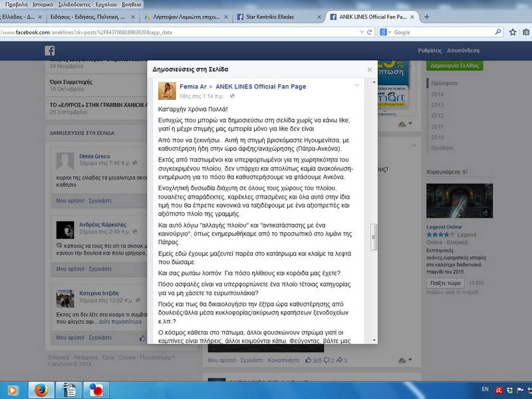Click the Δημιουργία Σελίδας button

[455, 65]
